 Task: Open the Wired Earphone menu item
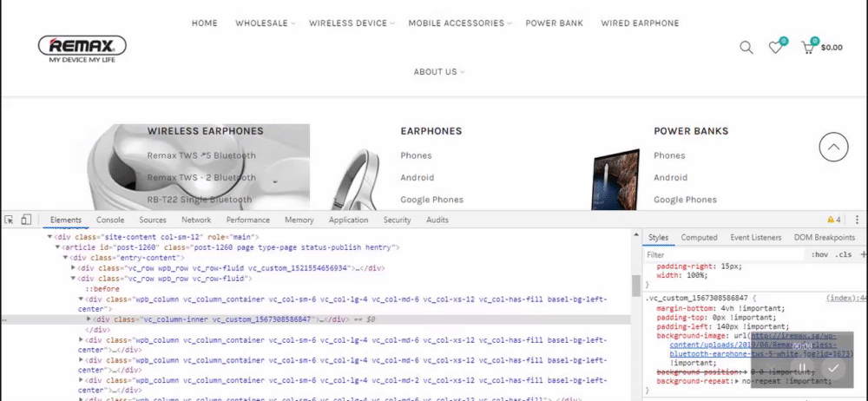coord(640,23)
